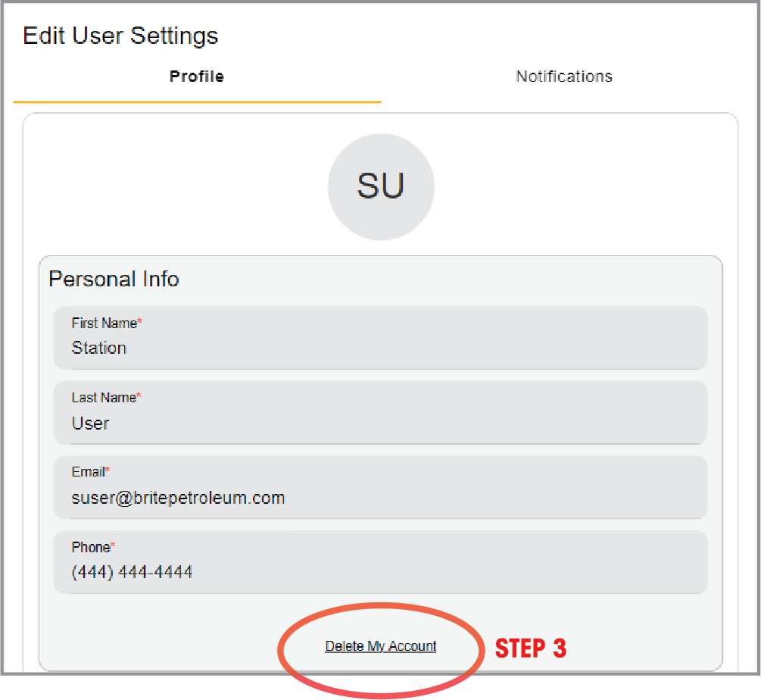Click the Edit User Settings heading
This screenshot has height=700, width=761.
(120, 36)
